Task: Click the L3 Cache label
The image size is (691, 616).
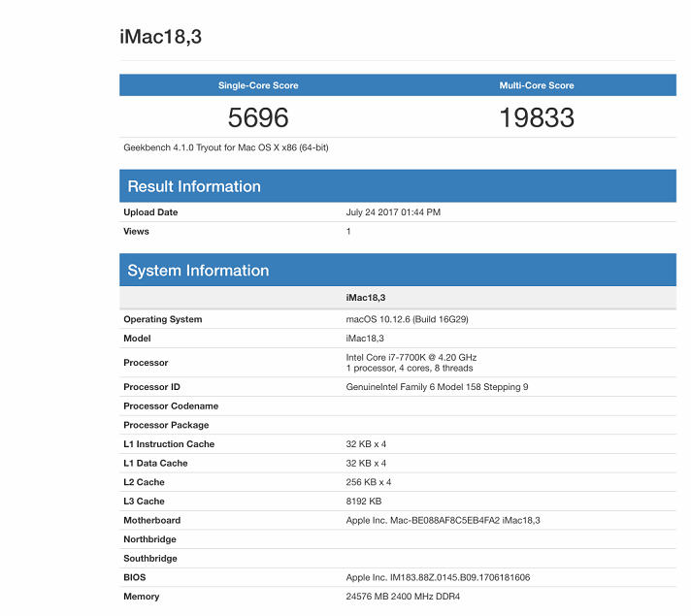Action: point(144,501)
